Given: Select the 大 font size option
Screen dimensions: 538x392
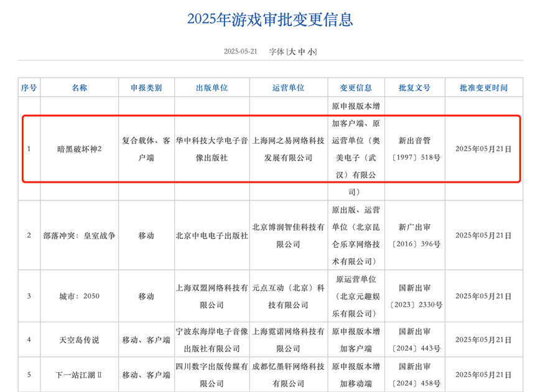Looking at the screenshot, I should click(x=292, y=52).
